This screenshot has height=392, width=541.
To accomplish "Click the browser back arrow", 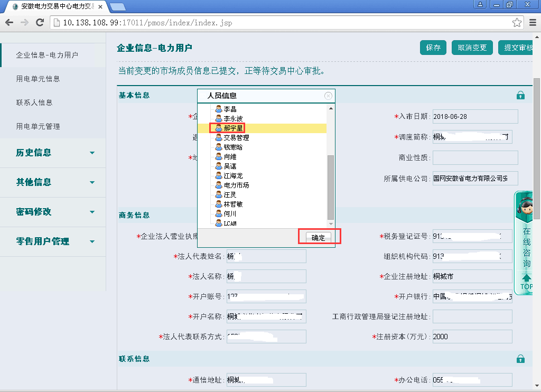I will [x=9, y=23].
